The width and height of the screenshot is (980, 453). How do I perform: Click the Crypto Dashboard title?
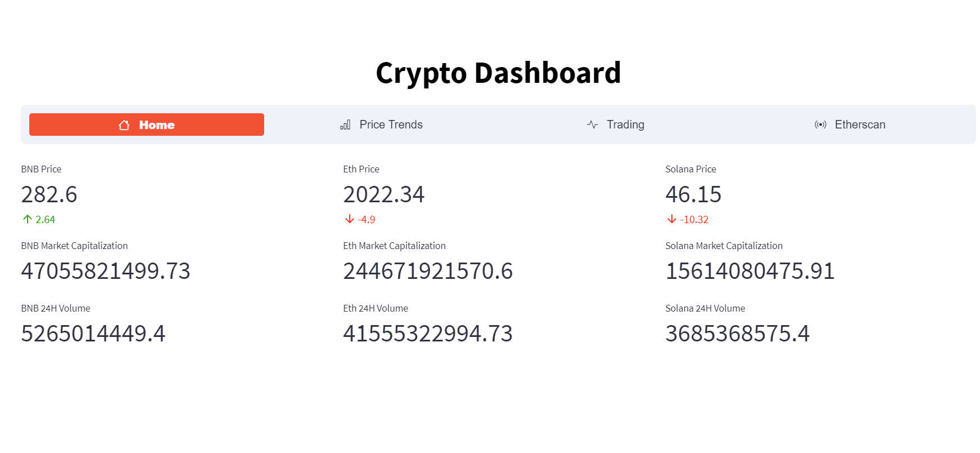[498, 72]
